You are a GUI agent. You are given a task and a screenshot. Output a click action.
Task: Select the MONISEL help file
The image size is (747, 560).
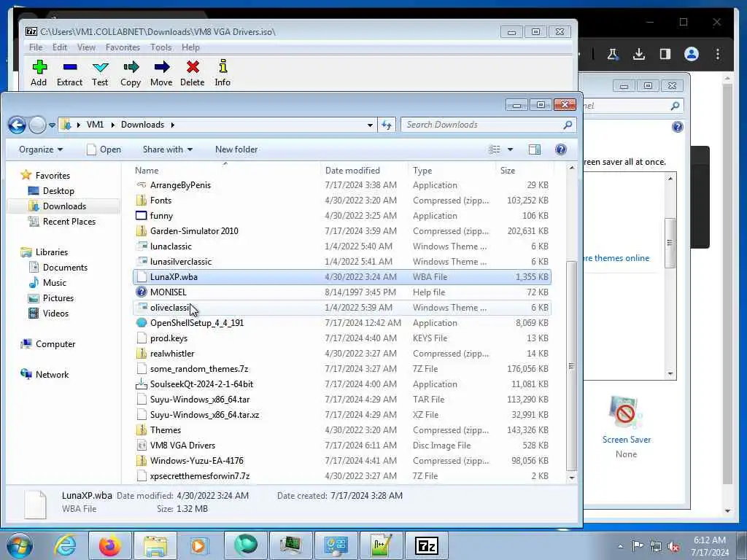pyautogui.click(x=341, y=292)
